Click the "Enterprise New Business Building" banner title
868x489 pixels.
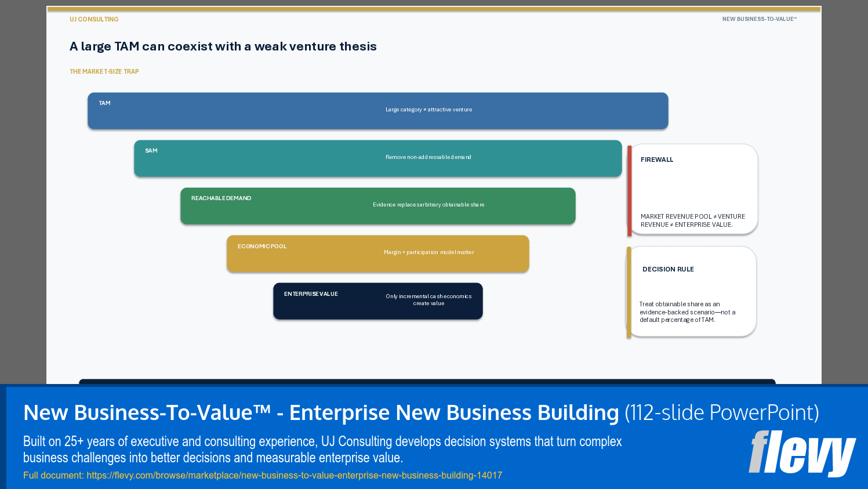coord(454,412)
